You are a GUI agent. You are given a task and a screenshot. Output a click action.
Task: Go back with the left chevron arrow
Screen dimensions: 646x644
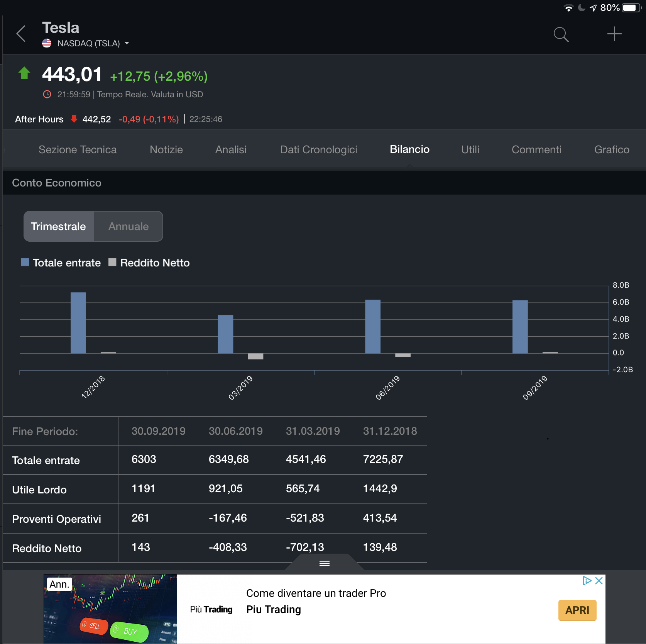click(x=21, y=34)
